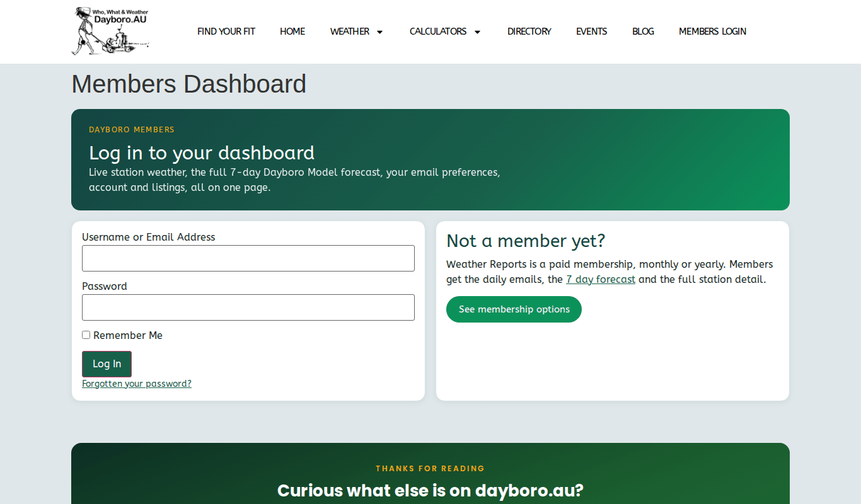Select the Members Dashboard heading
This screenshot has height=504, width=861.
coord(189,84)
